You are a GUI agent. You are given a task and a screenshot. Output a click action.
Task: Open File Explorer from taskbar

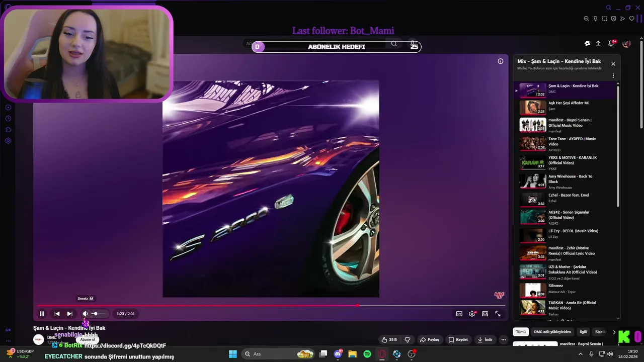352,354
